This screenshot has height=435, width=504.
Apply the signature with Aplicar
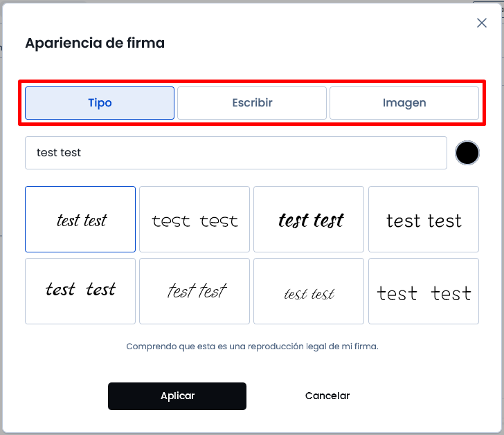click(x=177, y=396)
